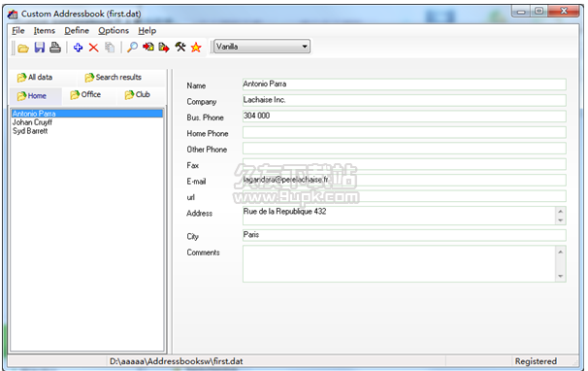Open the Options menu
This screenshot has height=371, width=588.
tap(114, 31)
